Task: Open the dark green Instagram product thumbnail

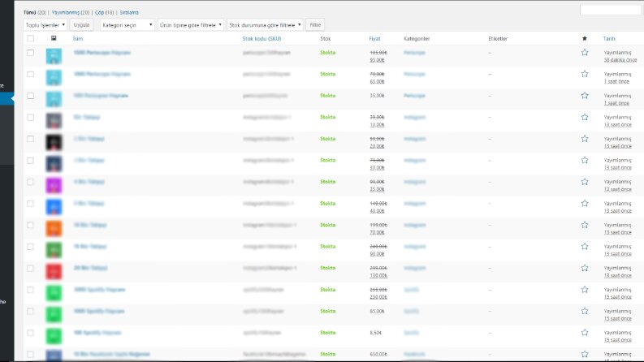Action: (x=54, y=250)
